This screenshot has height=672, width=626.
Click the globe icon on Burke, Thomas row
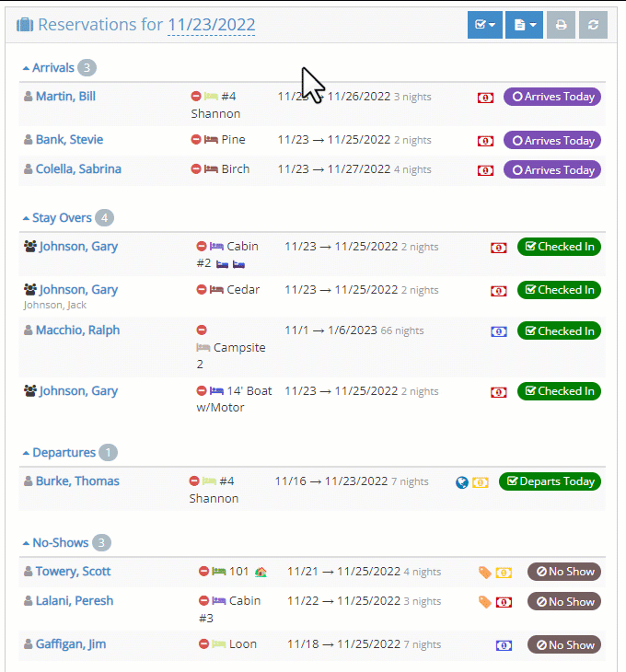pyautogui.click(x=462, y=481)
